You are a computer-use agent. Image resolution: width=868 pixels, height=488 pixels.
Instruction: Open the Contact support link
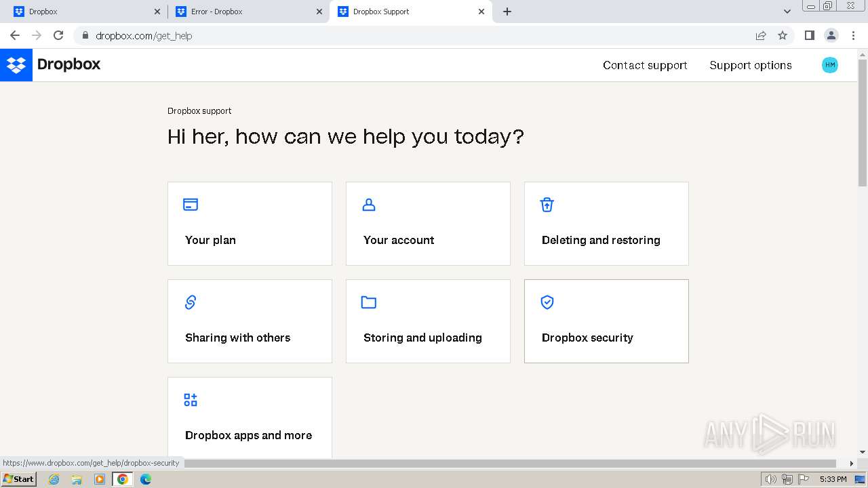pos(645,65)
